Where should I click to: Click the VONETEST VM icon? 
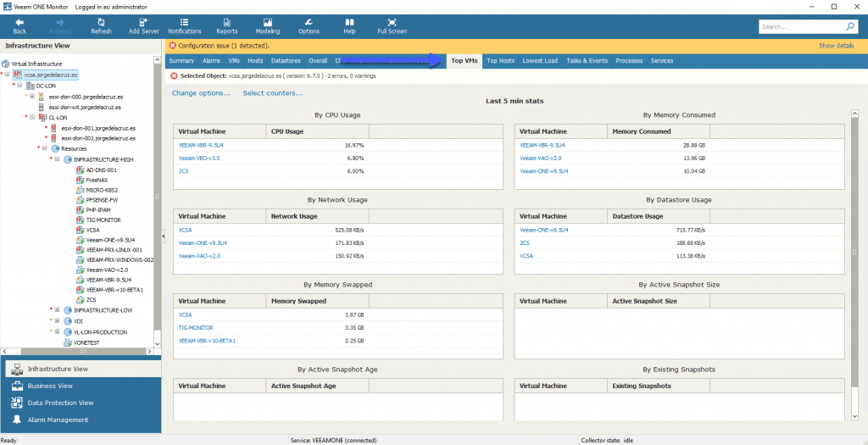click(68, 342)
